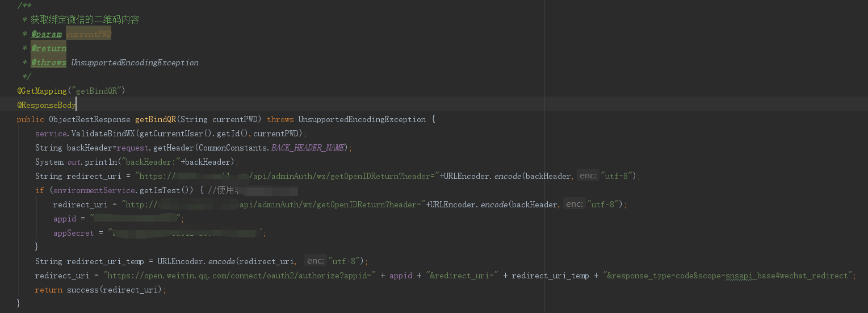Click return success(redirect_uri) statement

pyautogui.click(x=101, y=290)
